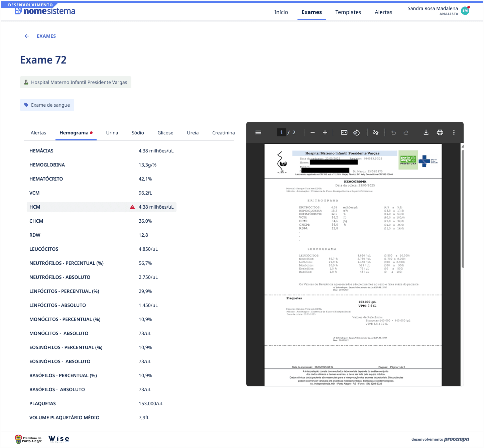
Task: Expand the HCM alert warning details
Action: point(131,207)
